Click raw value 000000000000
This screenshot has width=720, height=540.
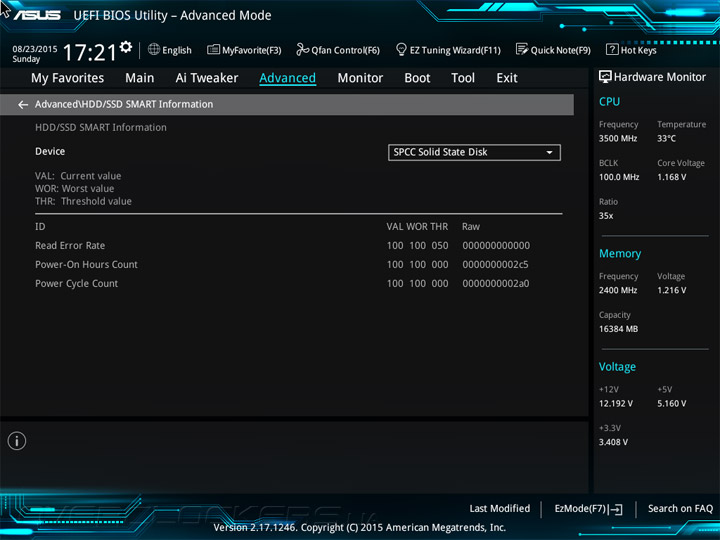pyautogui.click(x=496, y=246)
